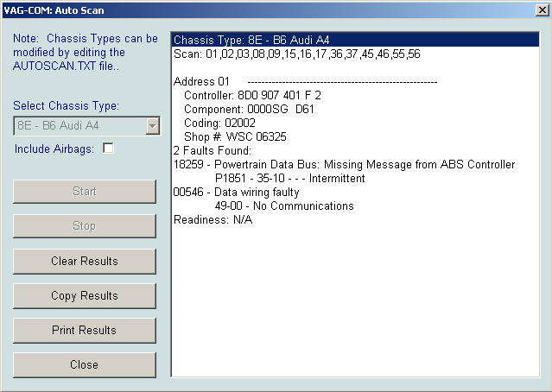Print Results of the scan
The height and width of the screenshot is (392, 552).
coord(85,330)
